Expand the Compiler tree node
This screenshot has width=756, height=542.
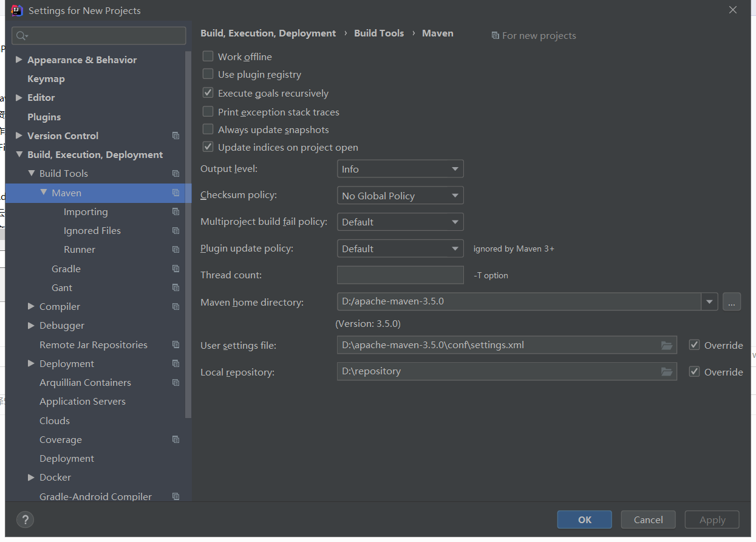[x=31, y=306]
